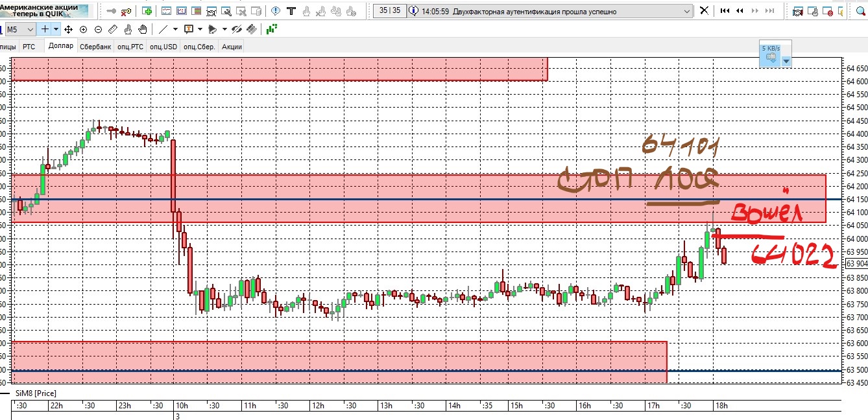Click the shape pointer drawing tool

(x=212, y=29)
